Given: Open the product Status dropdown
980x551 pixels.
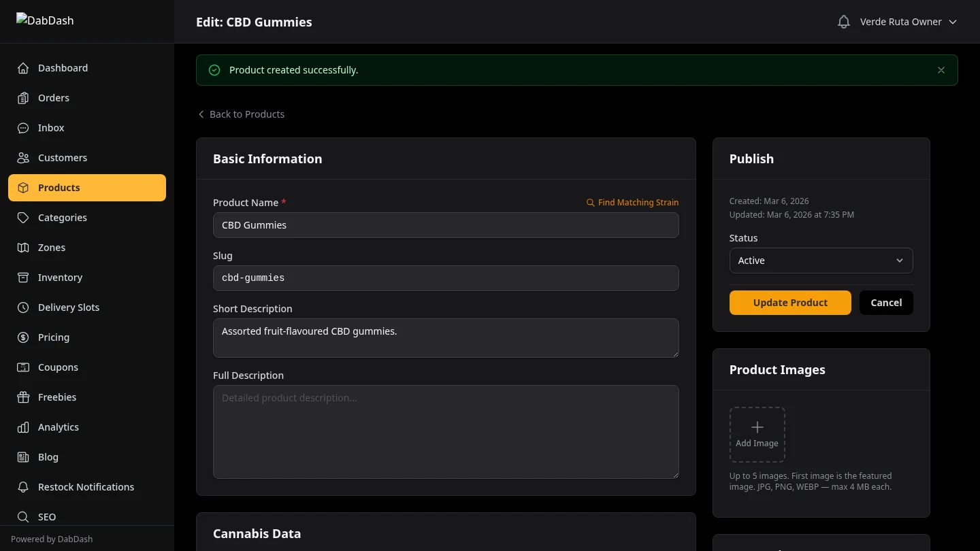Looking at the screenshot, I should pos(821,261).
